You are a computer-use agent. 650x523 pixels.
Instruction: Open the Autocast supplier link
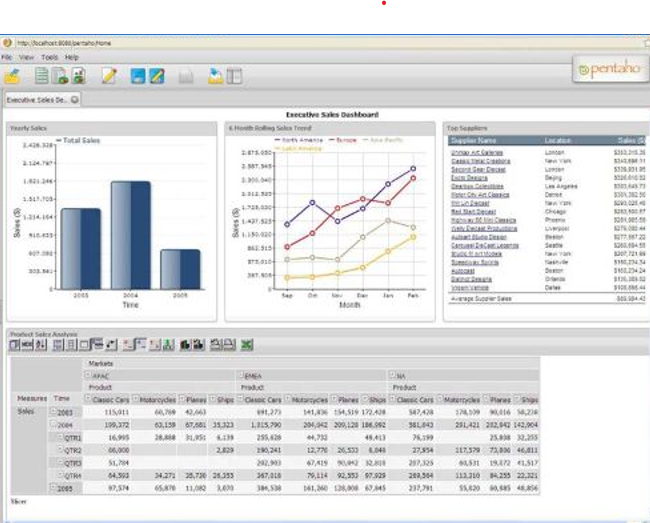tap(463, 271)
